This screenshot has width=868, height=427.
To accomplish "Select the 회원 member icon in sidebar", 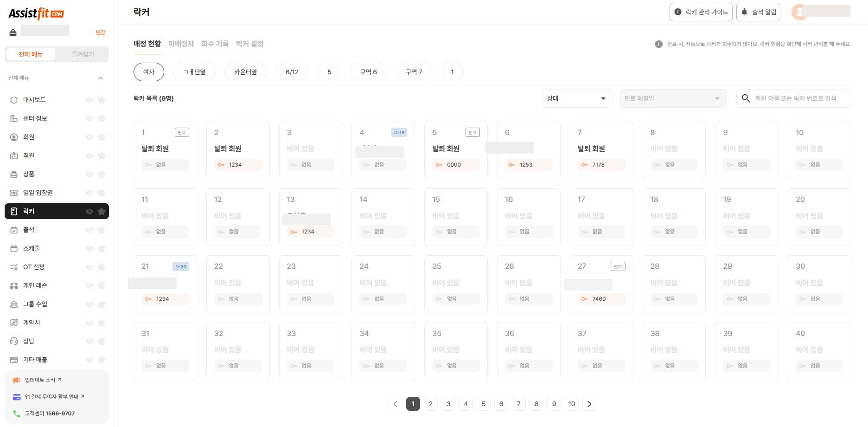I will tap(13, 137).
